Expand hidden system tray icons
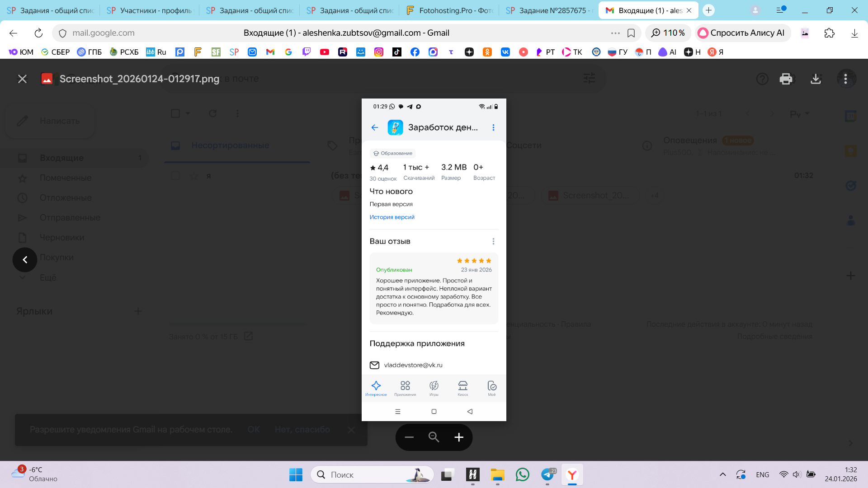 722,474
